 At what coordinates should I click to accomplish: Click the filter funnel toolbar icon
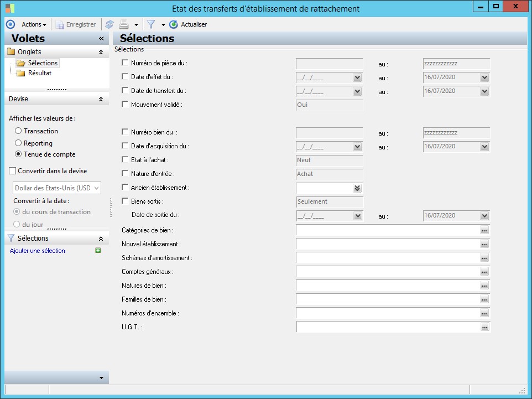click(x=151, y=24)
